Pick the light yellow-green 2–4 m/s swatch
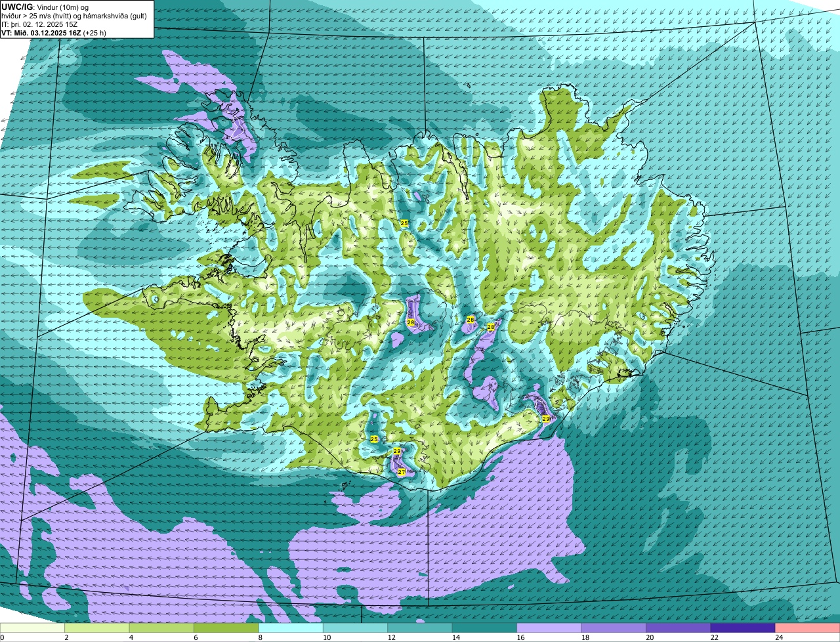Image resolution: width=840 pixels, height=642 pixels. [x=97, y=628]
